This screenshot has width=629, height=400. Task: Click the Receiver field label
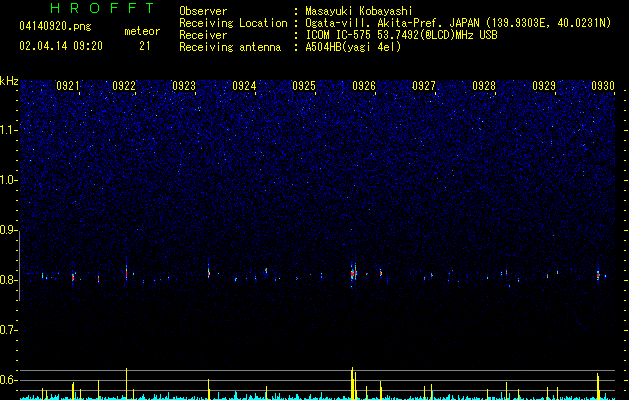click(x=203, y=35)
